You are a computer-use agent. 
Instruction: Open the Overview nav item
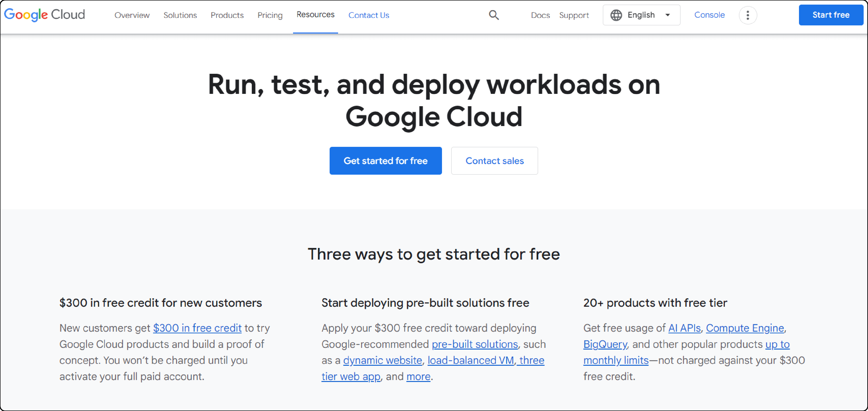(132, 15)
